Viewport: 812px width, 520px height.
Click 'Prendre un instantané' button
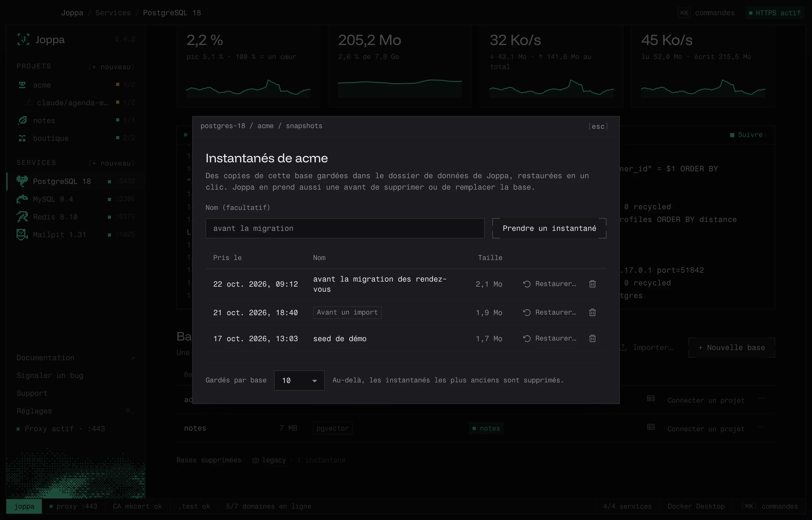(549, 228)
